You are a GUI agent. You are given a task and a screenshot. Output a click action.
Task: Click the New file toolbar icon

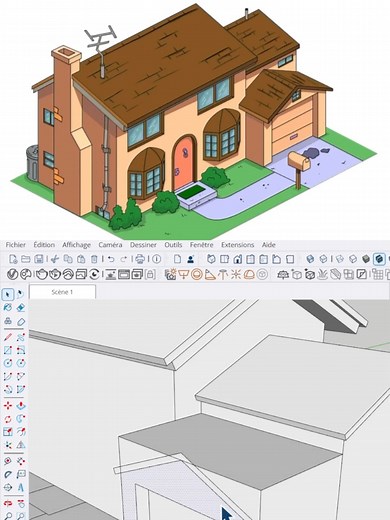[13, 259]
